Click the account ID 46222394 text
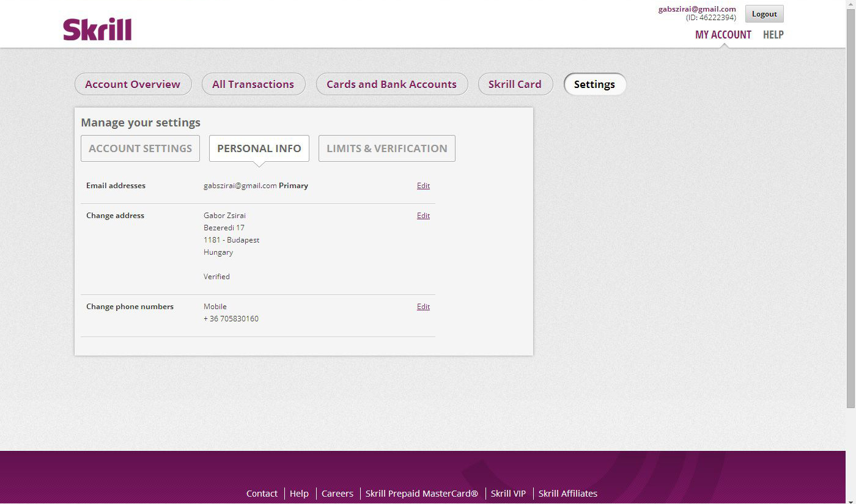The width and height of the screenshot is (856, 504). click(x=711, y=18)
